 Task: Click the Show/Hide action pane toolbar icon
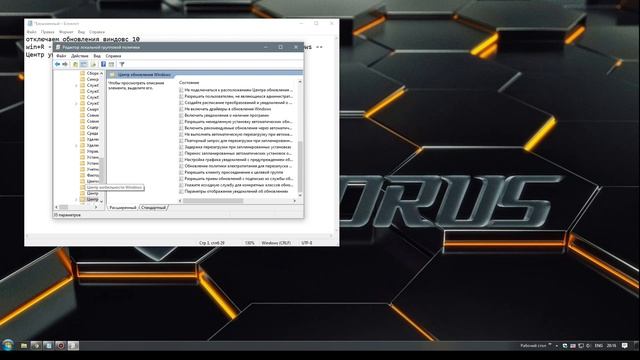(x=111, y=64)
